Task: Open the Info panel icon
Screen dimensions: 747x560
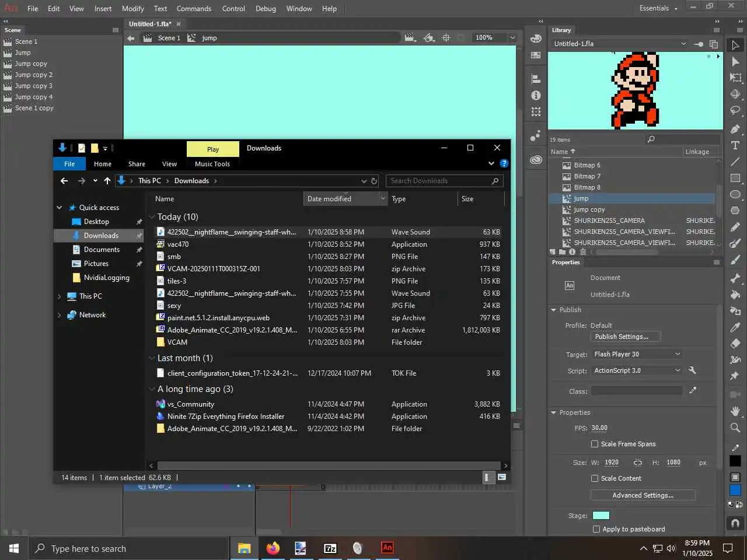Action: click(x=536, y=95)
